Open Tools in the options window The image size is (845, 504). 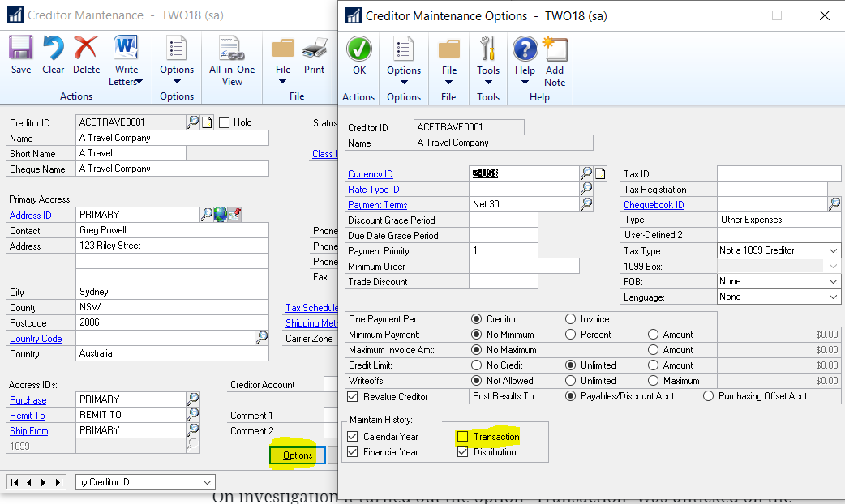(x=487, y=57)
